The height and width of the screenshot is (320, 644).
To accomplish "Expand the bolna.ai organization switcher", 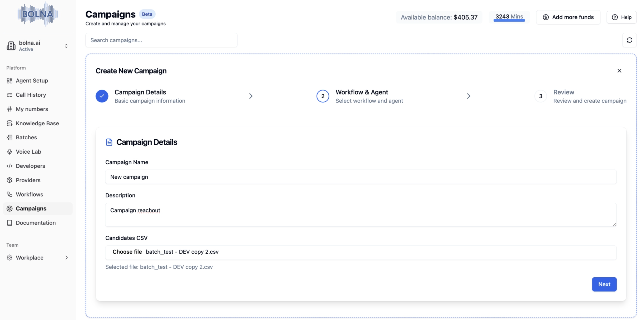I will [66, 46].
